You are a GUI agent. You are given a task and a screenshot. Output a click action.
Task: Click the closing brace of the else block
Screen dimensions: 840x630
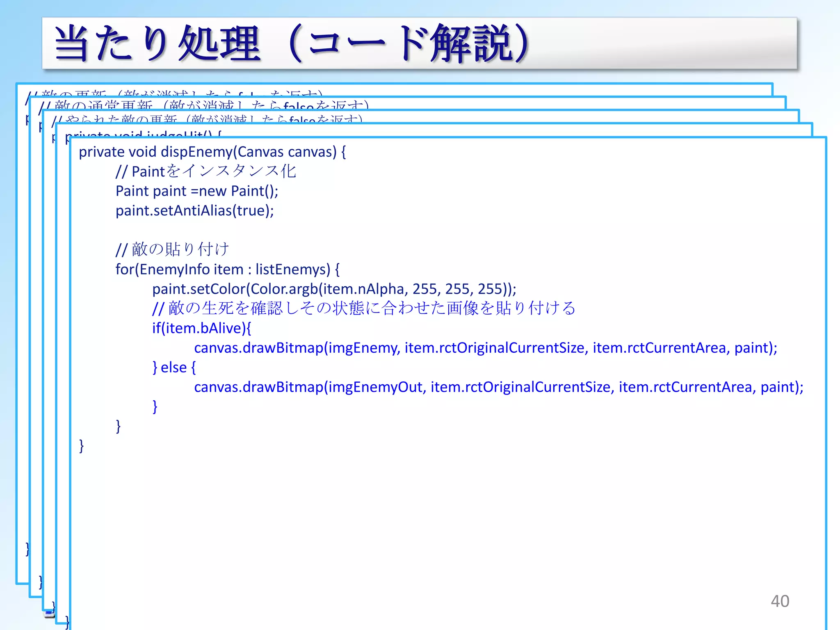(x=155, y=407)
